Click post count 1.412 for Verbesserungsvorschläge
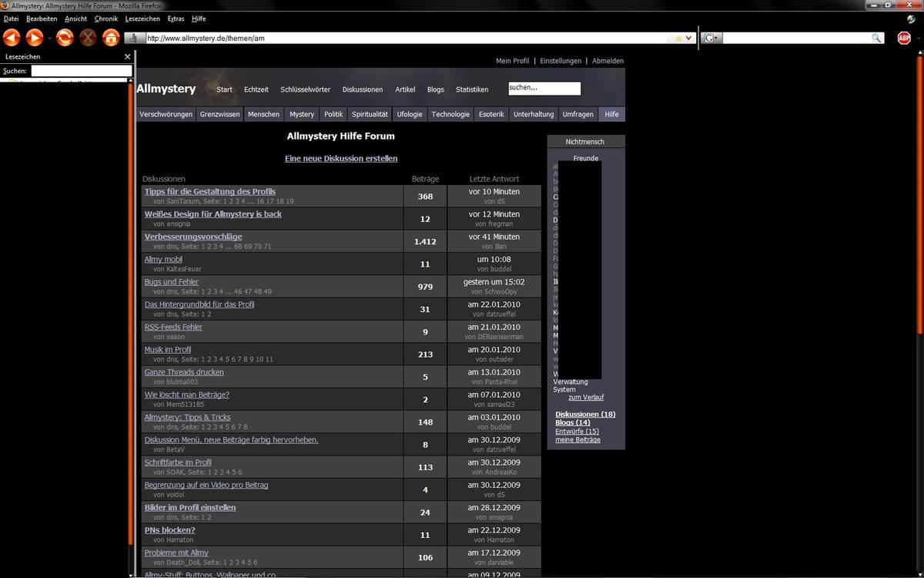Screen dimensions: 924x578 point(425,241)
